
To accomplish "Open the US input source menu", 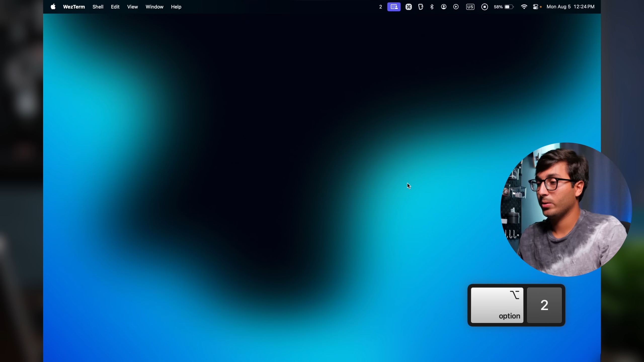I will pyautogui.click(x=470, y=7).
